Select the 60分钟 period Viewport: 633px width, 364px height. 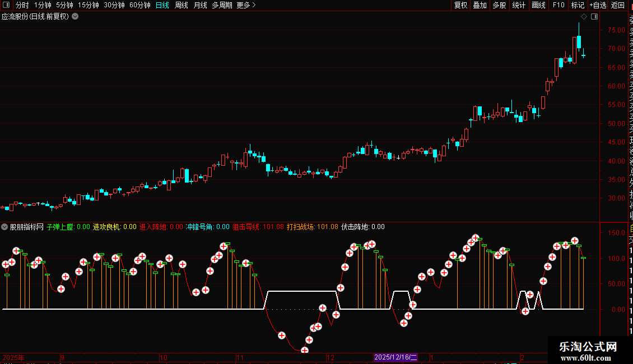pos(140,5)
